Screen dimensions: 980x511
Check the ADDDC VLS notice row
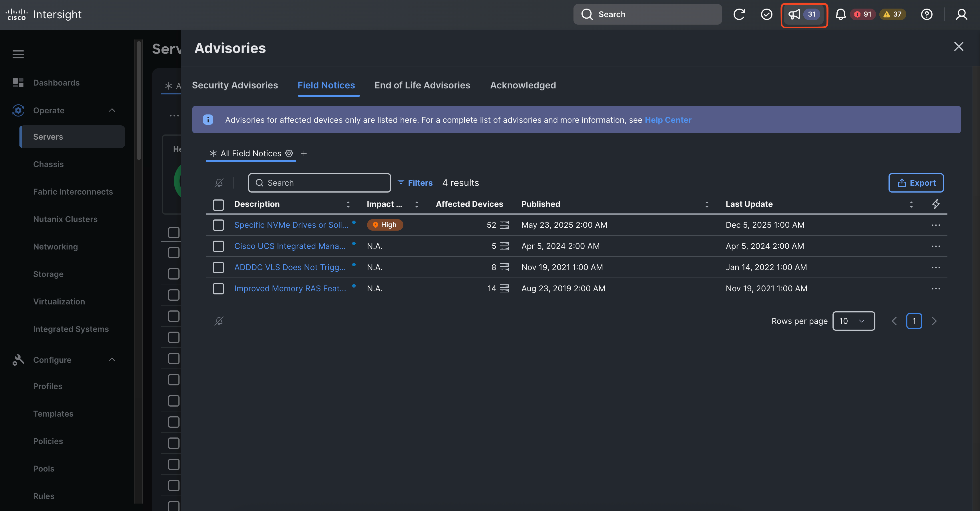218,267
